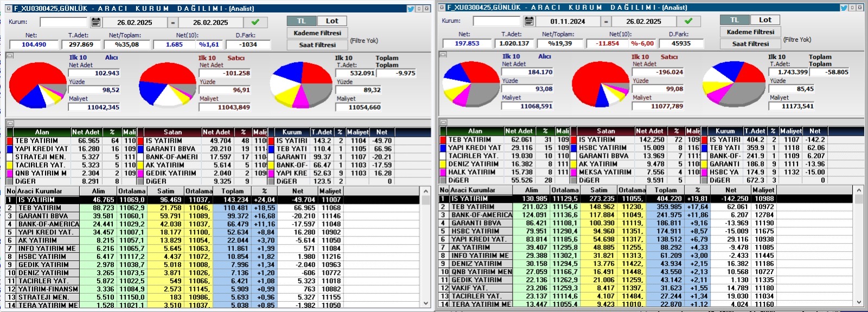Open system menu icon of left window title bar

[8, 9]
